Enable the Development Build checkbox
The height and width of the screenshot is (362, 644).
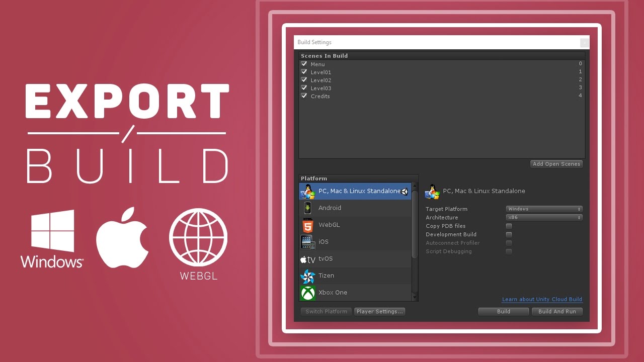click(x=509, y=235)
